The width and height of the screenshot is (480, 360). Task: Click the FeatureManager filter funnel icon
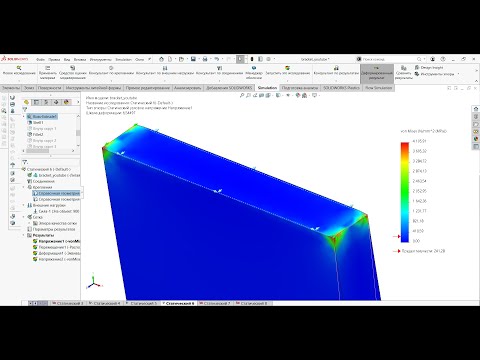(25, 109)
